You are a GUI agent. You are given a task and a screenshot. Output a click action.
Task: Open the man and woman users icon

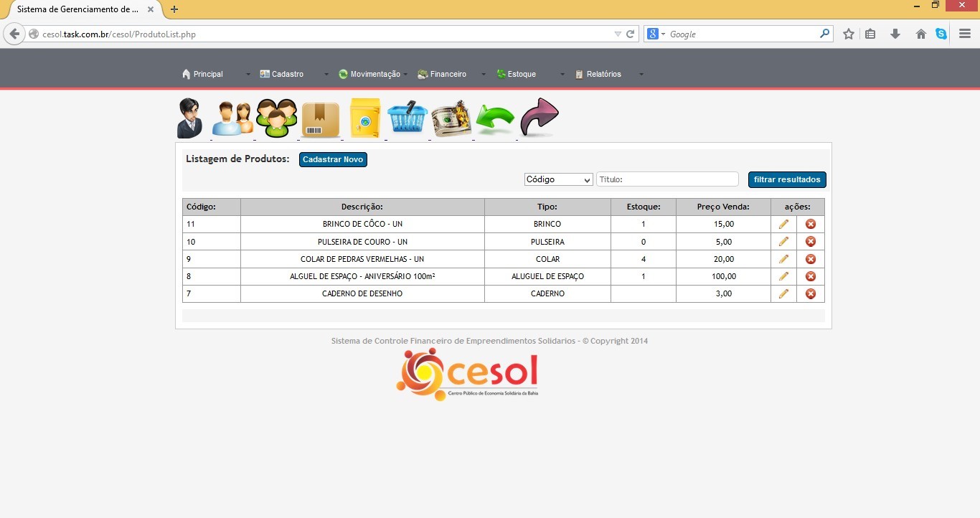pyautogui.click(x=232, y=118)
